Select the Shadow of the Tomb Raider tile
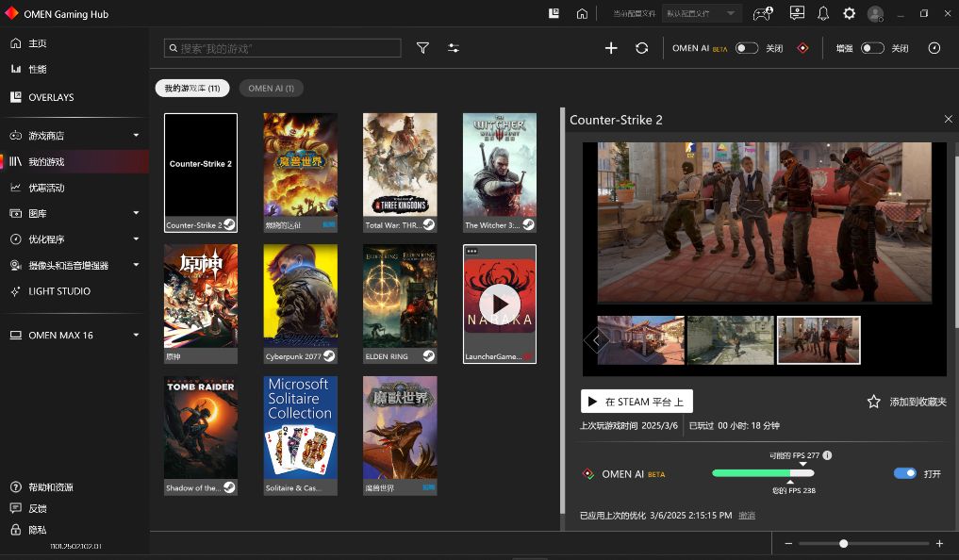 click(x=201, y=436)
